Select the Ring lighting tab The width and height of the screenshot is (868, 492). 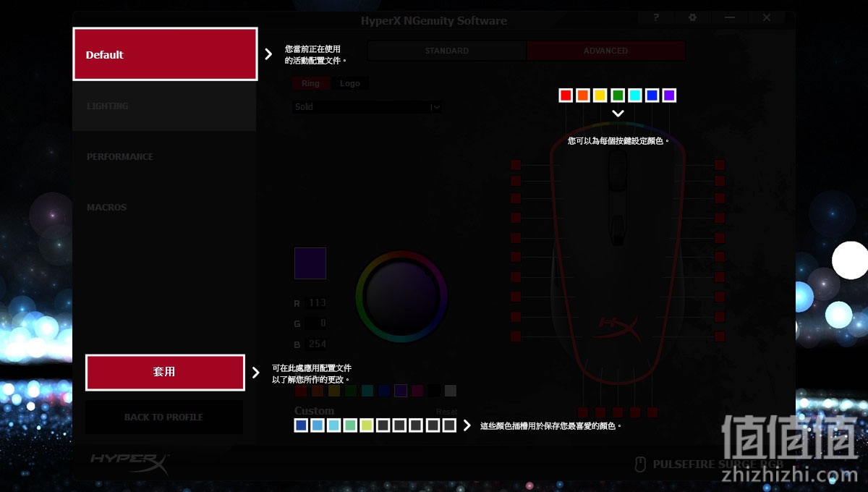tap(310, 83)
